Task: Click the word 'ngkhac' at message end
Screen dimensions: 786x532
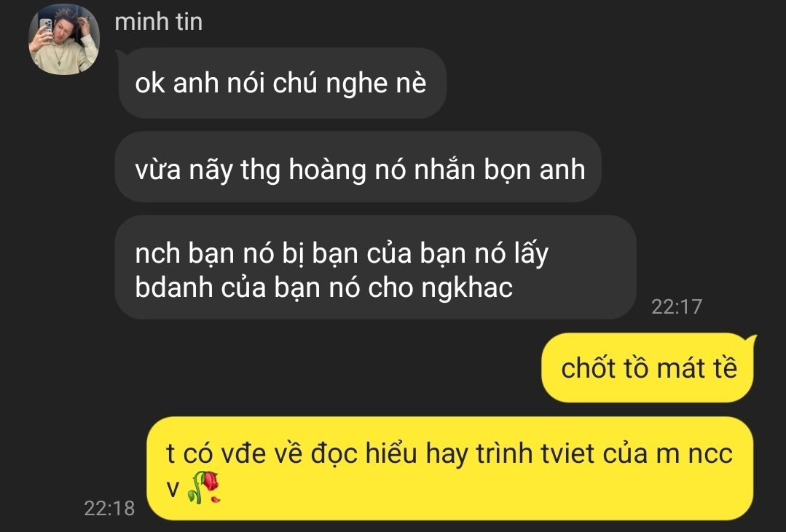Action: click(x=467, y=288)
